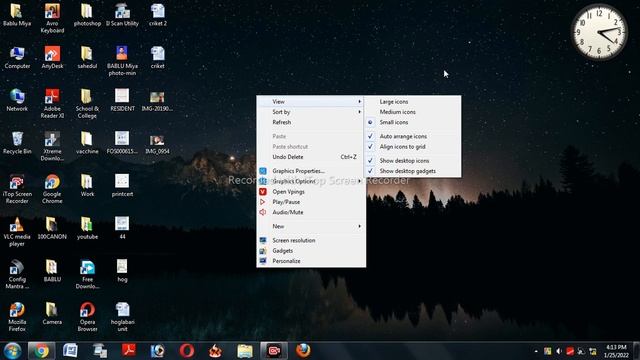Click the volume icon in system tray
The height and width of the screenshot is (360, 640).
click(559, 351)
